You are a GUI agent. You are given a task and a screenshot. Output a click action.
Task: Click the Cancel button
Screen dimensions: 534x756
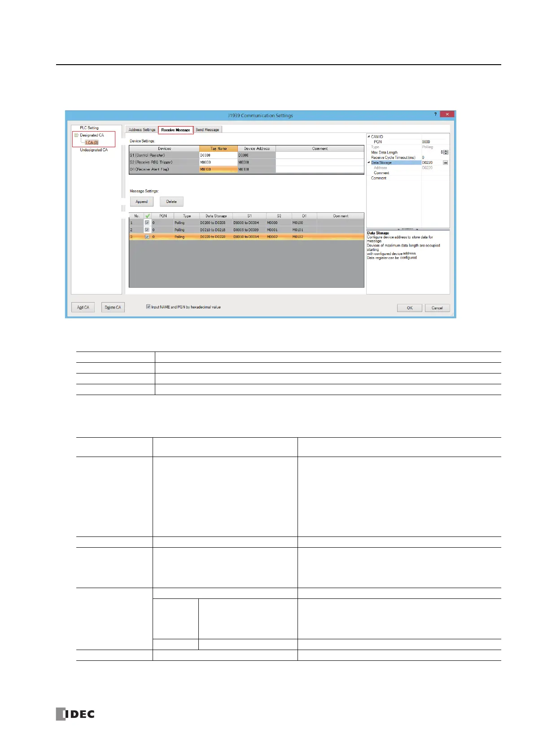point(437,308)
